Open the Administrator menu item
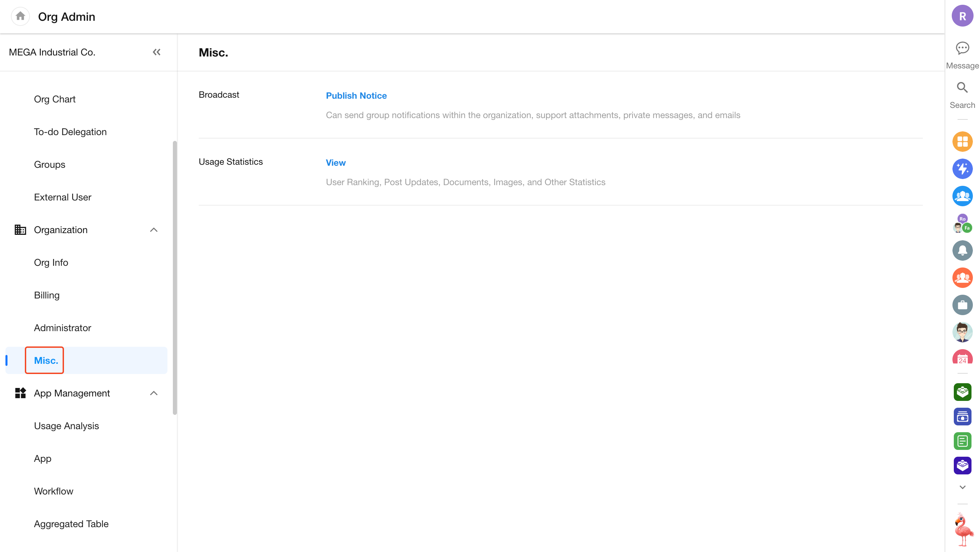Viewport: 980px width, 552px height. (x=62, y=328)
